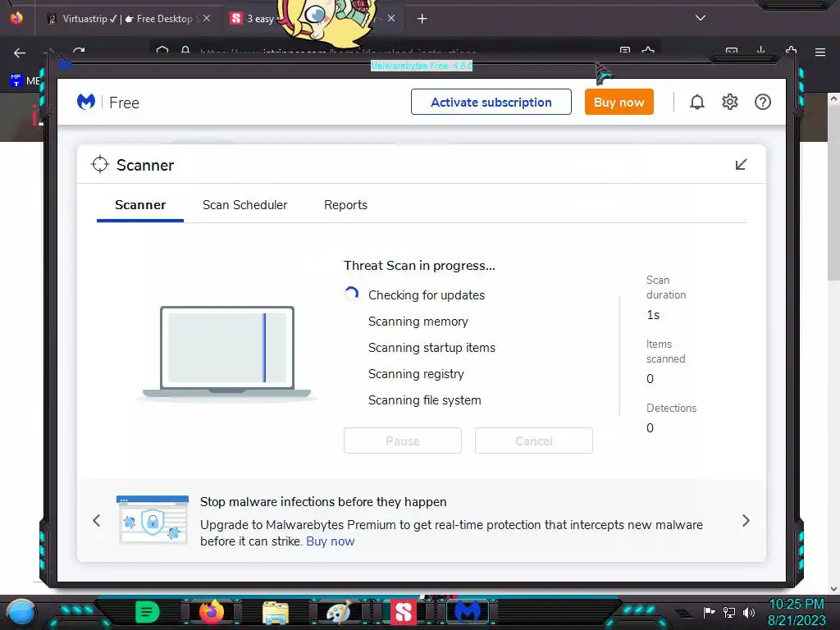Click the Scanner crosshair icon
Viewport: 840px width, 630px height.
(x=100, y=164)
